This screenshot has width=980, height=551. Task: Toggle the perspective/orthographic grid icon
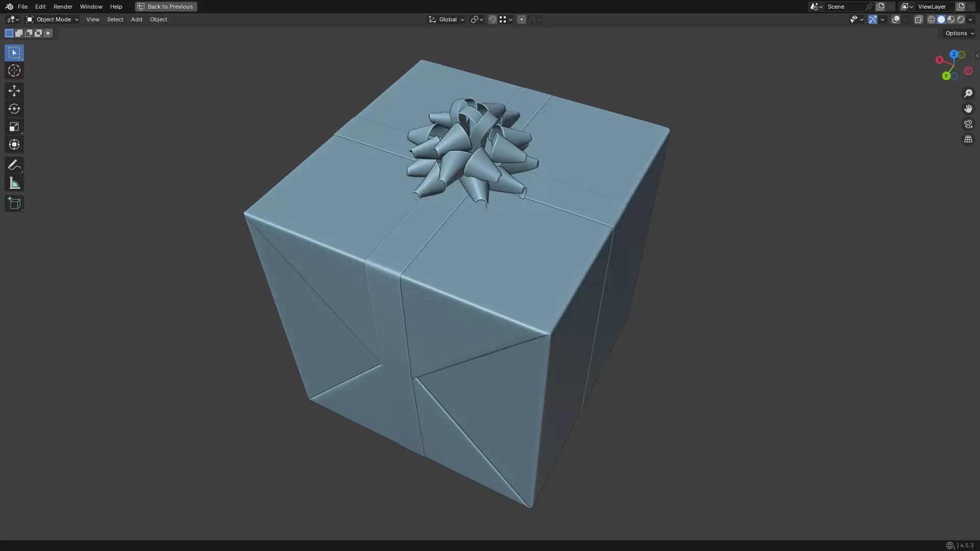coord(968,139)
